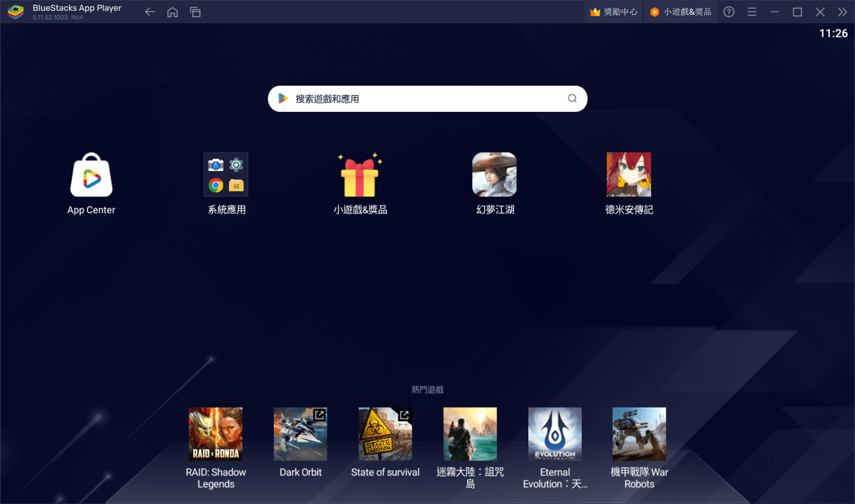
Task: Click the Google Play icon in search bar
Action: (x=282, y=99)
